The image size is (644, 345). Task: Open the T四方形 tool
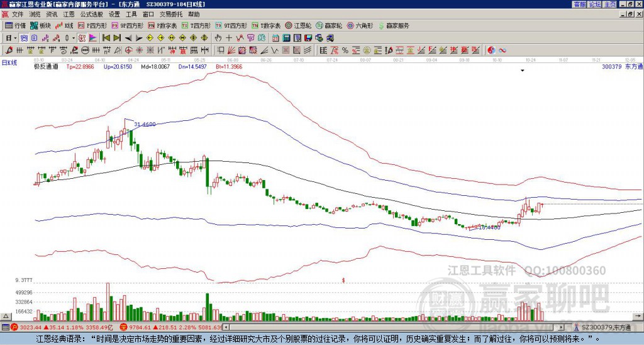coord(196,25)
